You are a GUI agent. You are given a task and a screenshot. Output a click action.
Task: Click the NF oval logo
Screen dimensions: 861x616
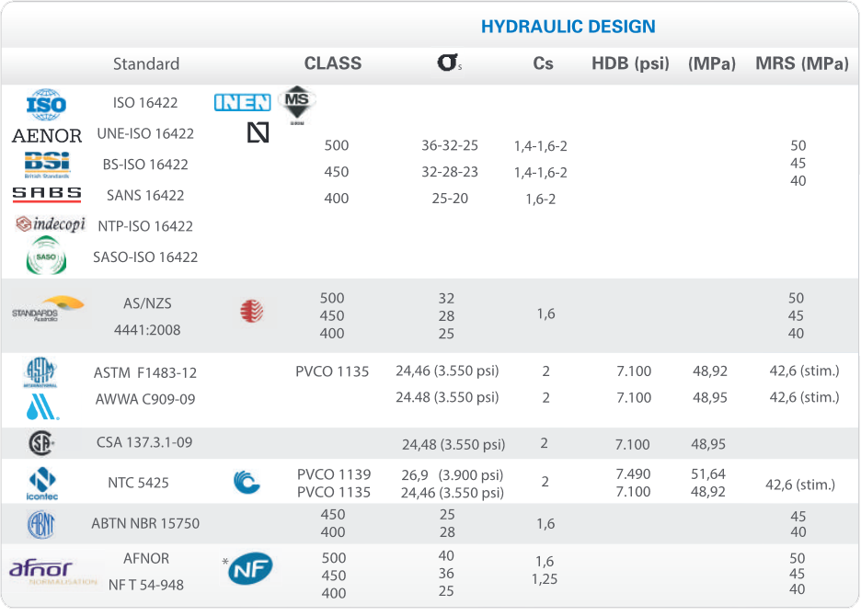pos(250,569)
